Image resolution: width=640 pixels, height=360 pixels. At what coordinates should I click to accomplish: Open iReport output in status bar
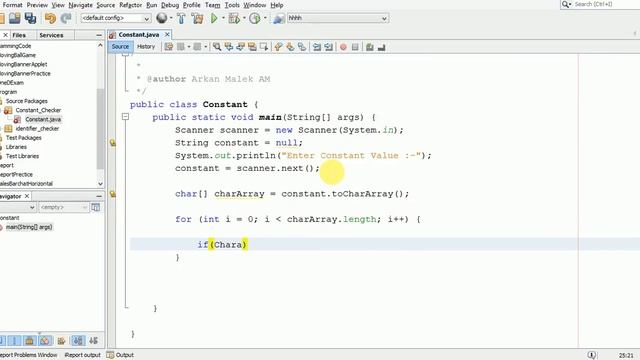[82, 355]
